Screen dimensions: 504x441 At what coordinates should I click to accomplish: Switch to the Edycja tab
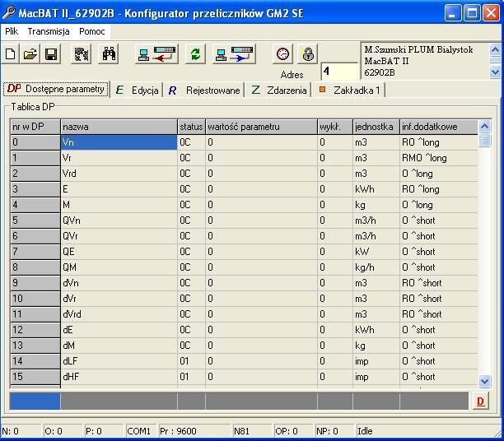137,91
